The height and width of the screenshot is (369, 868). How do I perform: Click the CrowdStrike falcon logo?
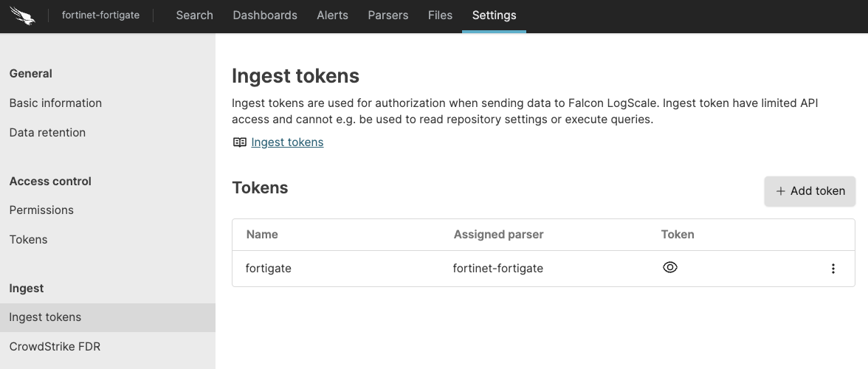pyautogui.click(x=24, y=15)
